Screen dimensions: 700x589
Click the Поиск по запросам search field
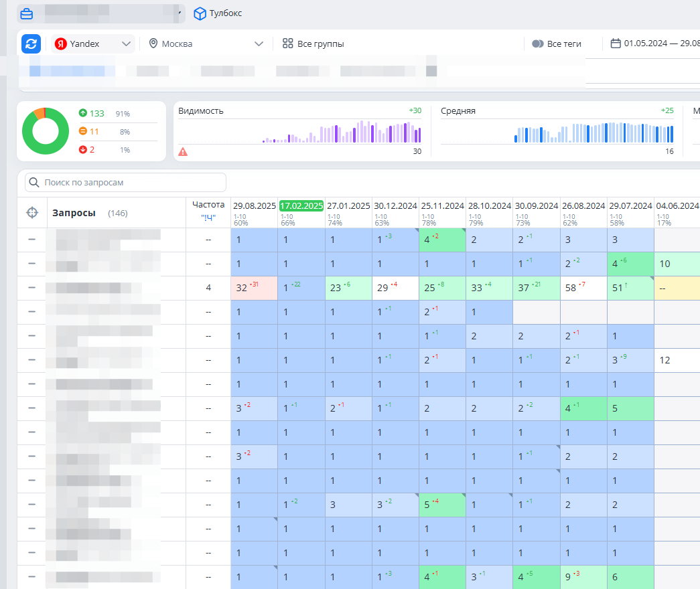point(126,182)
